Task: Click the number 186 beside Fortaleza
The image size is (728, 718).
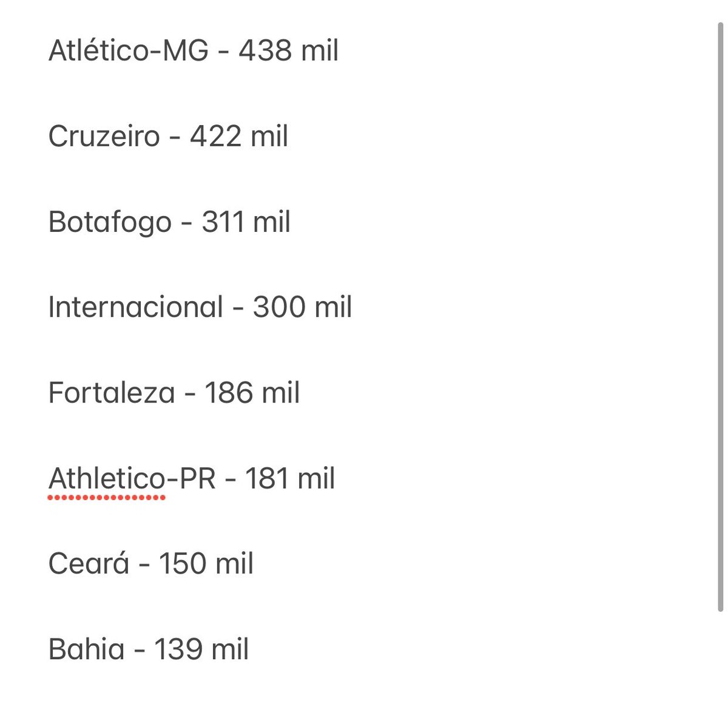Action: [227, 393]
